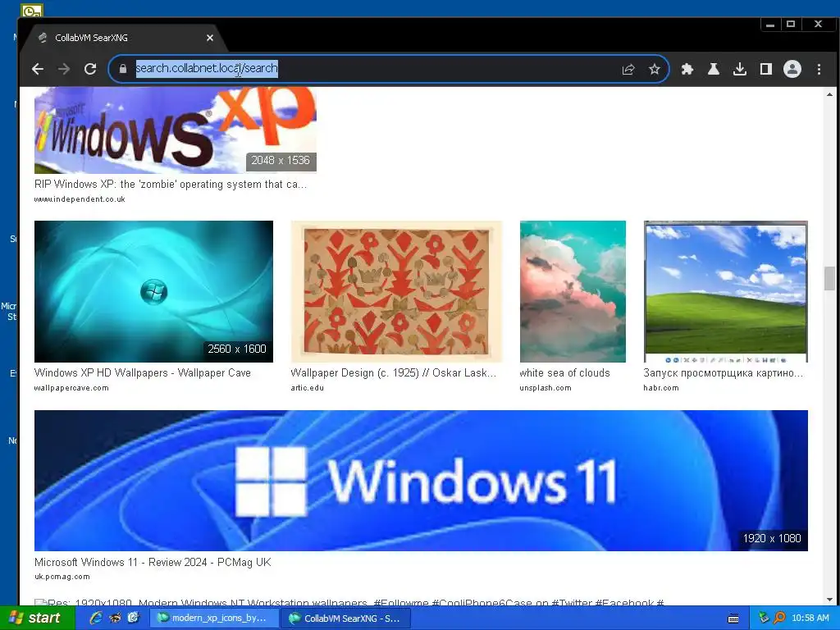
Task: Open the Chrome three-dot menu
Action: coord(819,69)
